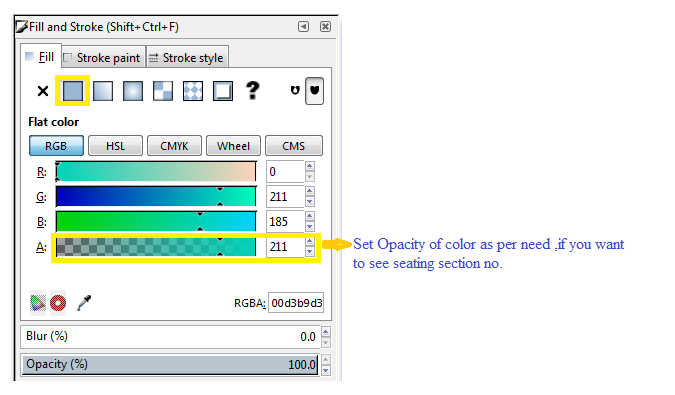The width and height of the screenshot is (675, 395).
Task: Switch to the Fill tab
Action: pos(40,57)
